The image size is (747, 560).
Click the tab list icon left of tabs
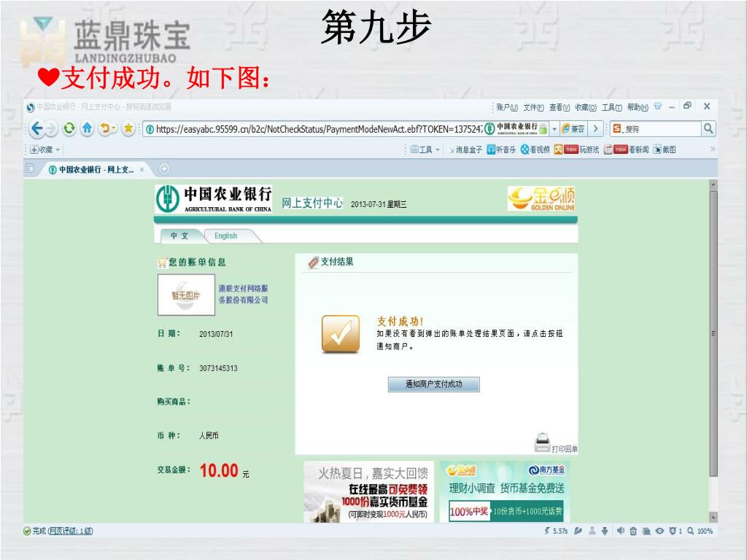tap(30, 168)
